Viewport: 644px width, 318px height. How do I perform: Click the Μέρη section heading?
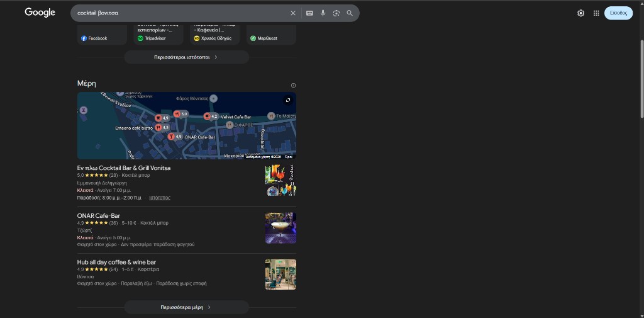[87, 84]
